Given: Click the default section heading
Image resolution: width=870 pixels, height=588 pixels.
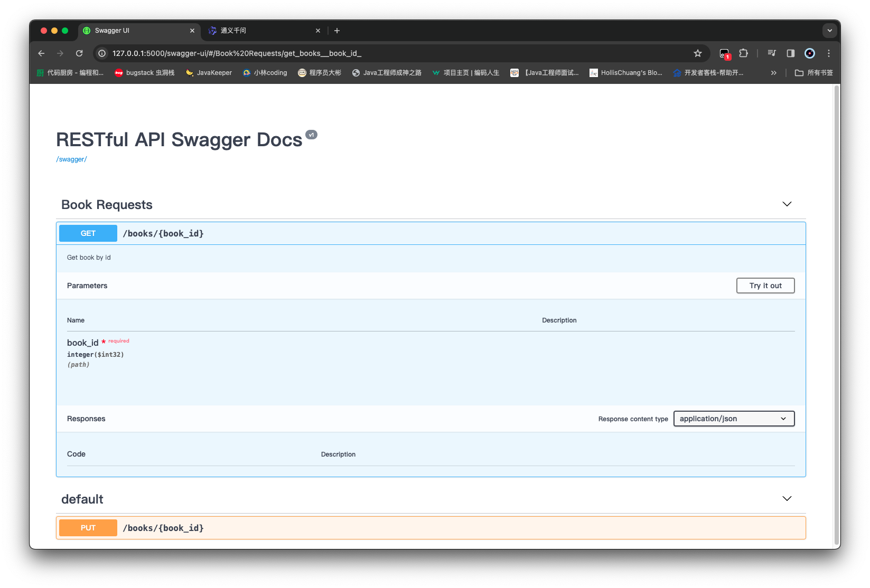Looking at the screenshot, I should (82, 499).
